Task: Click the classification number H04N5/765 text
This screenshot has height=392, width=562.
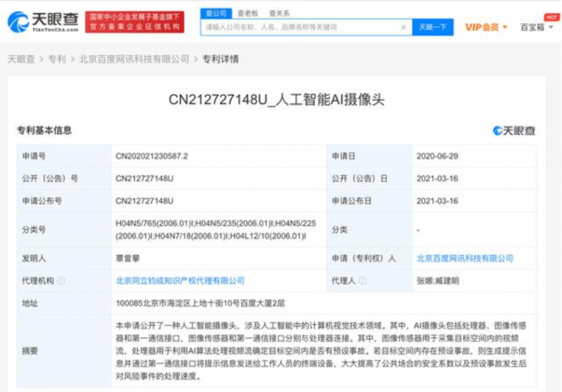Action: click(216, 230)
